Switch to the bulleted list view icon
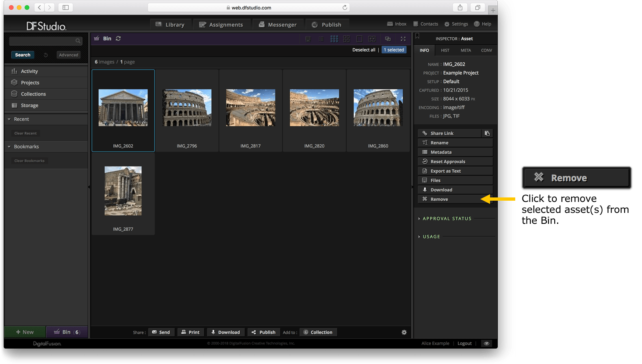The width and height of the screenshot is (642, 364). coord(321,39)
